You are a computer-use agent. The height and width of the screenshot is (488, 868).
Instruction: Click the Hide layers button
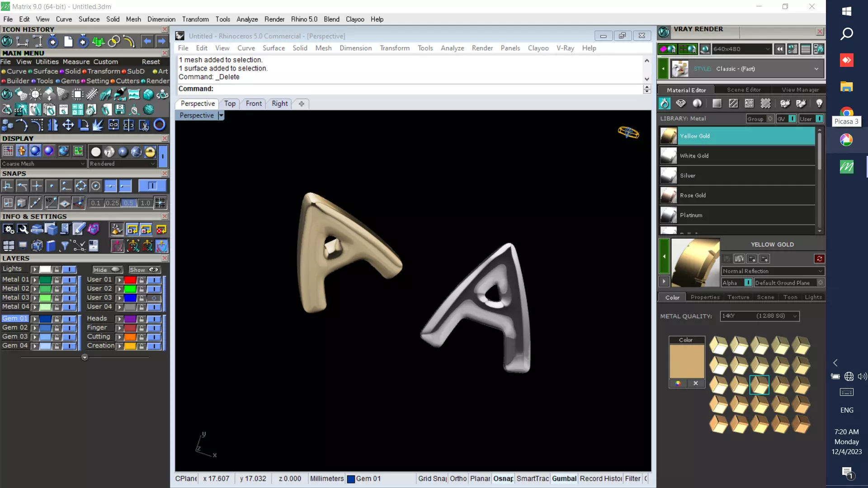click(107, 270)
